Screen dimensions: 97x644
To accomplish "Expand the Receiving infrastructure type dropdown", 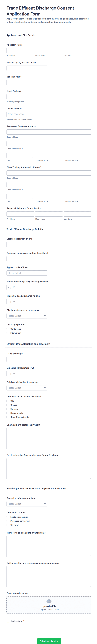I will click(27, 504).
